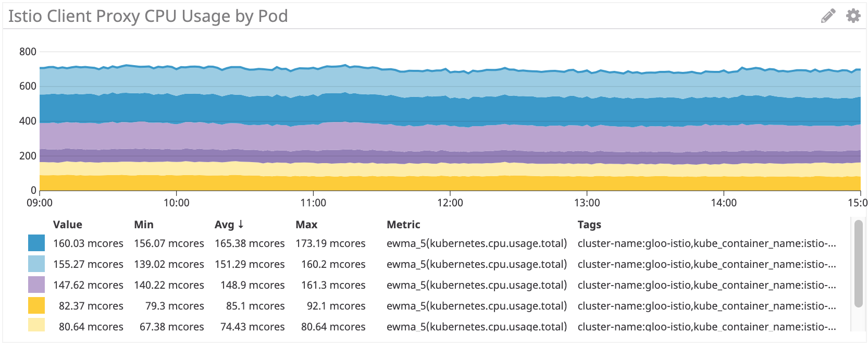Click the 12:00 time axis marker
The height and width of the screenshot is (345, 868).
click(x=450, y=203)
